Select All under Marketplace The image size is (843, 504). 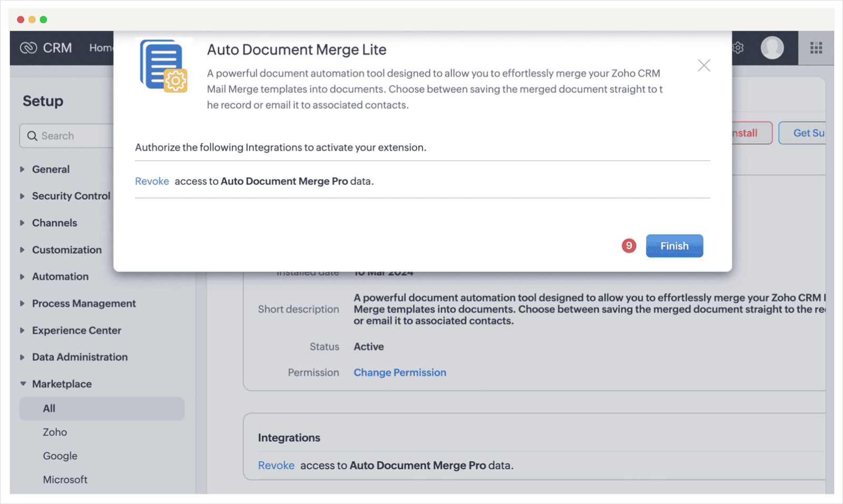coord(102,409)
